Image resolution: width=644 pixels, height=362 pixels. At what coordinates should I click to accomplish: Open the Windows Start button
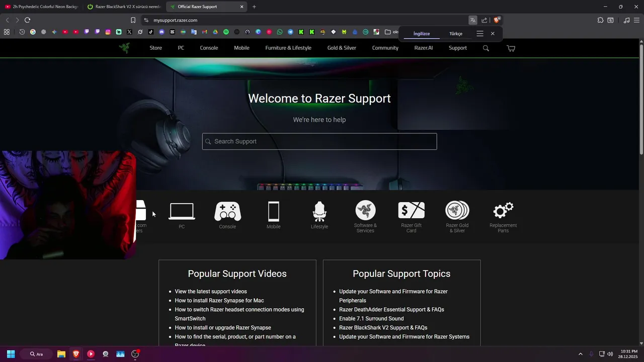point(11,354)
